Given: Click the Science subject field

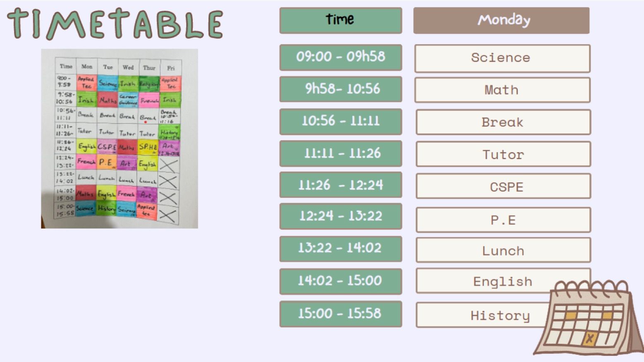Looking at the screenshot, I should tap(502, 58).
